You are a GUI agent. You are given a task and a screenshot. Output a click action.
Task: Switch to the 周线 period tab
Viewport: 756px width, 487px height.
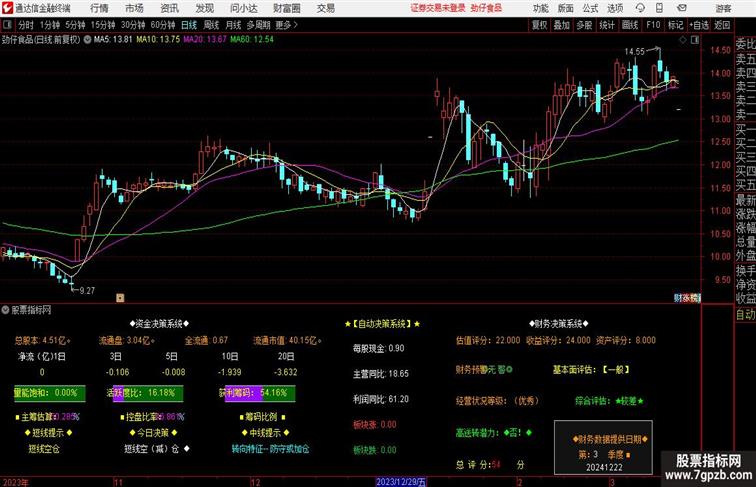(x=211, y=25)
